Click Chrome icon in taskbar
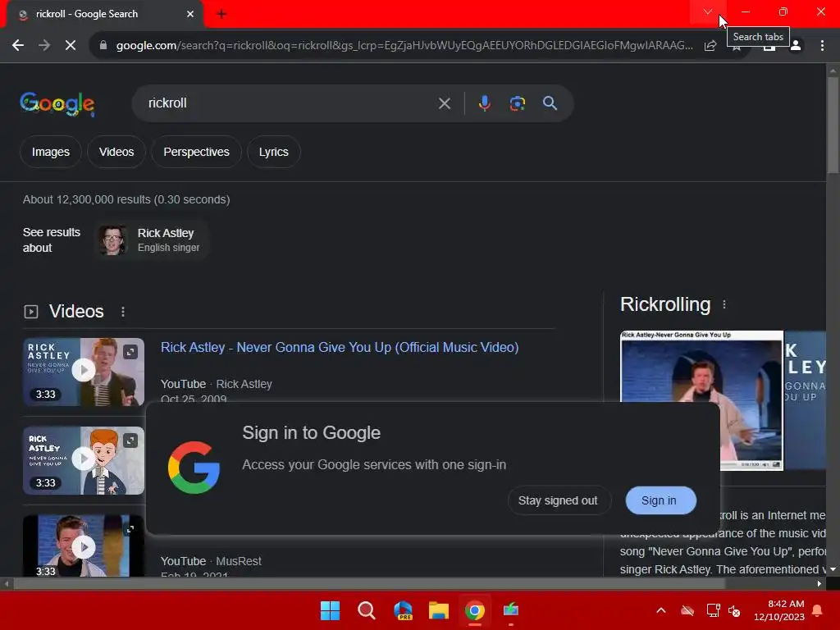Screen dimensions: 840x630 click(475, 610)
